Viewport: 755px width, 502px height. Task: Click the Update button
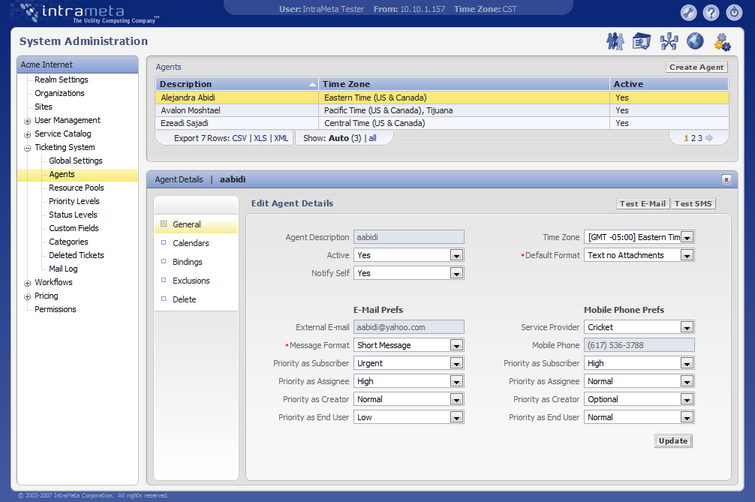point(673,441)
